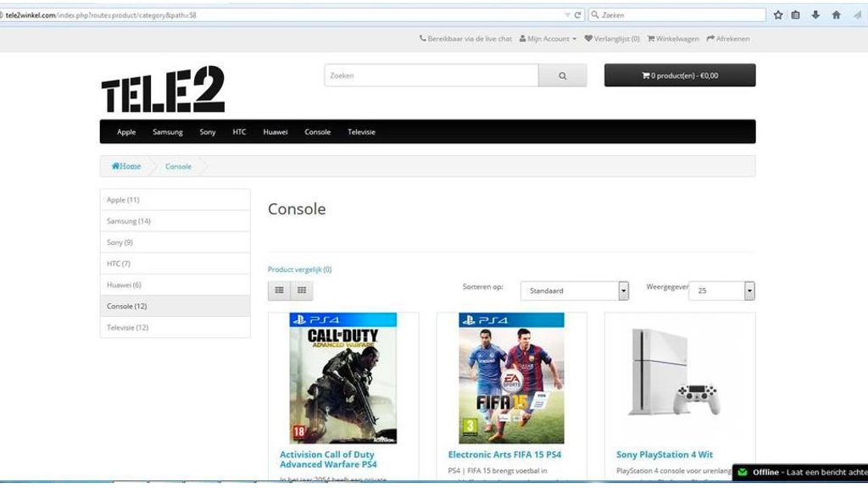Click the Product vergelijk (0) link
868x488 pixels.
pyautogui.click(x=299, y=269)
